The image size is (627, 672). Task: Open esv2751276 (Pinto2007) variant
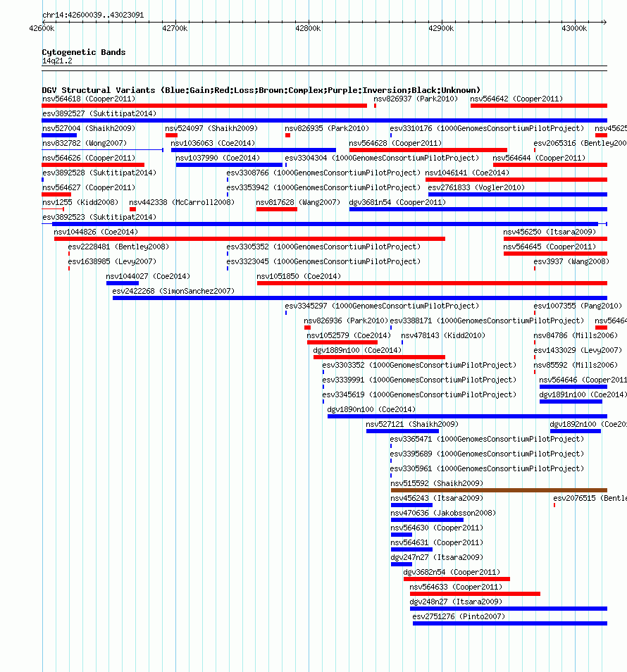point(459,617)
